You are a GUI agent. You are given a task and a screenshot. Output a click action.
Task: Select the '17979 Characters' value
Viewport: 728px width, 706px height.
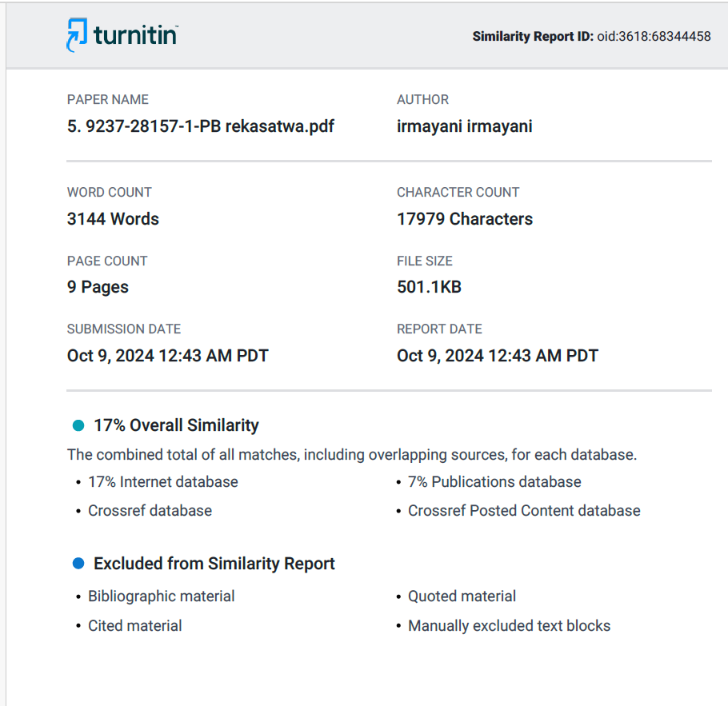(x=465, y=218)
